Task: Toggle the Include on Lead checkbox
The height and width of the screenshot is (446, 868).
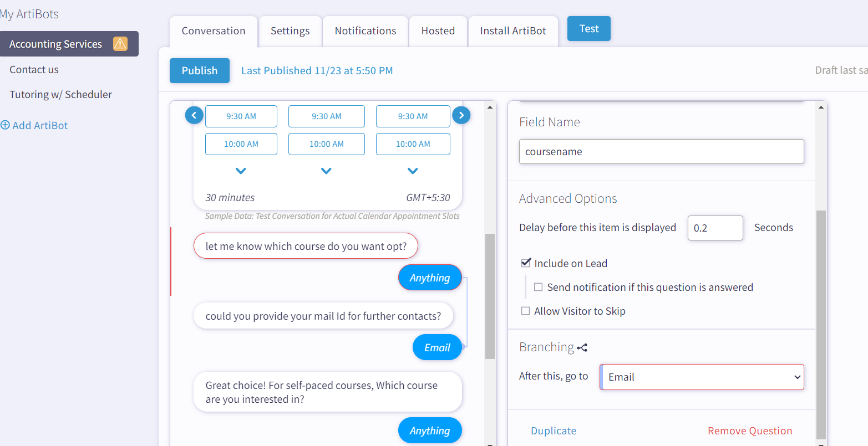Action: pos(526,263)
